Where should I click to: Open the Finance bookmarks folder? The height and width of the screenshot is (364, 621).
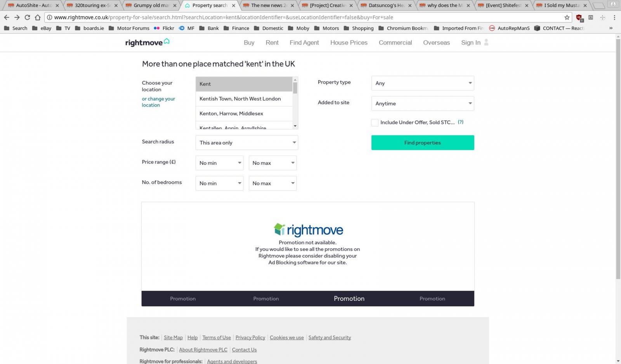236,28
